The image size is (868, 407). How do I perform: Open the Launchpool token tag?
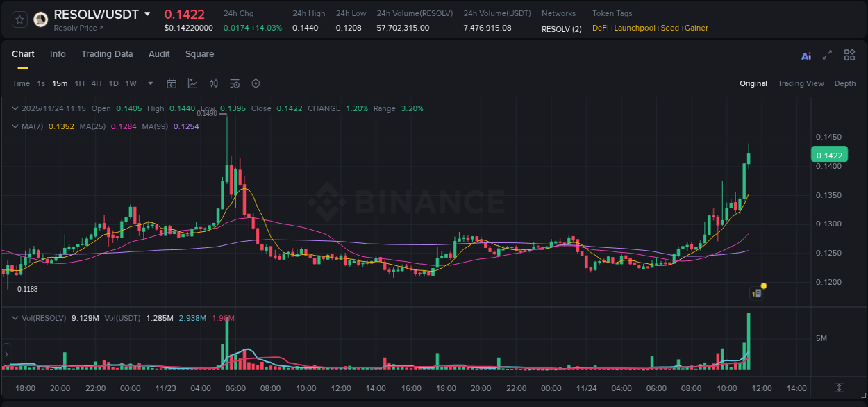tap(634, 28)
